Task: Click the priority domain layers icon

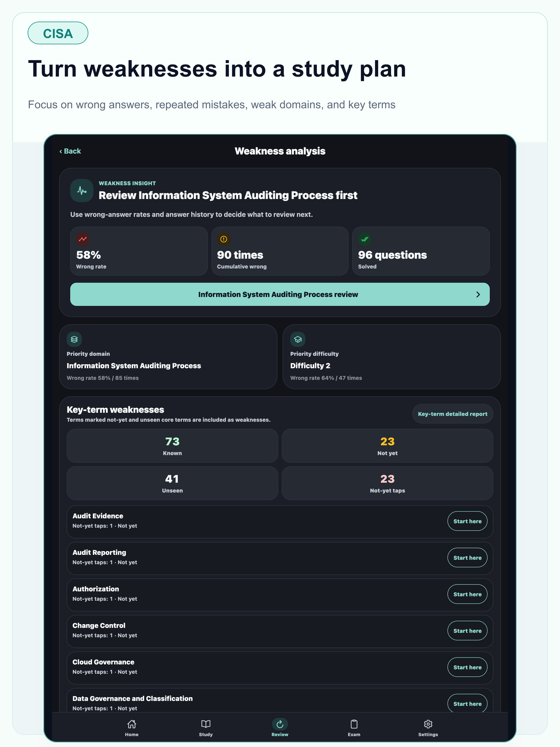Action: tap(74, 339)
